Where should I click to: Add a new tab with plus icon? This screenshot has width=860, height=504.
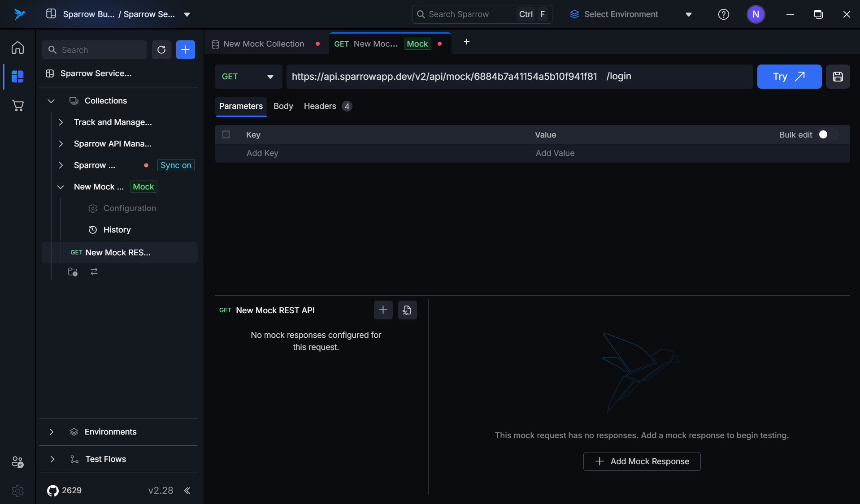click(466, 42)
